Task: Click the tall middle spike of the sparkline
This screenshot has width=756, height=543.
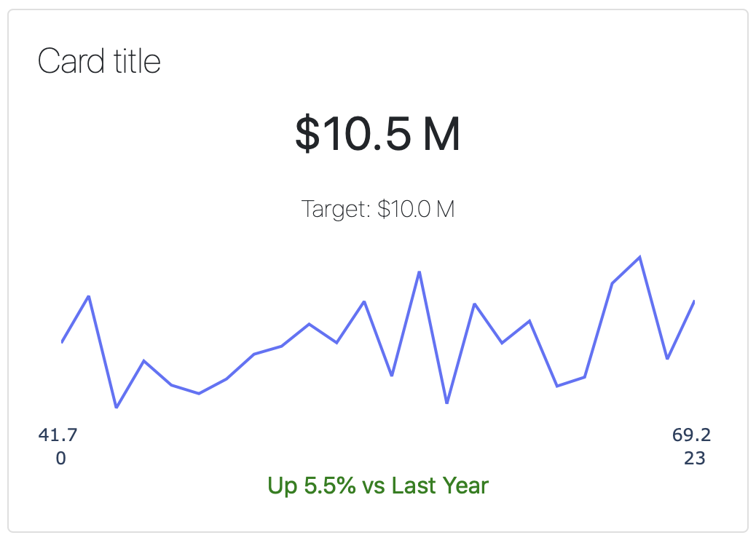Action: pyautogui.click(x=420, y=272)
